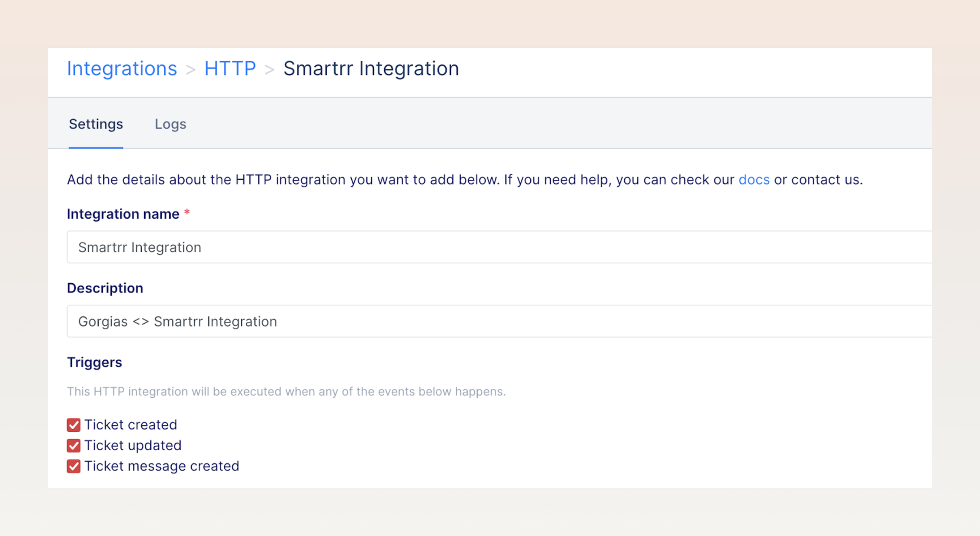Click the Integration name field label
The image size is (980, 536).
coord(123,214)
